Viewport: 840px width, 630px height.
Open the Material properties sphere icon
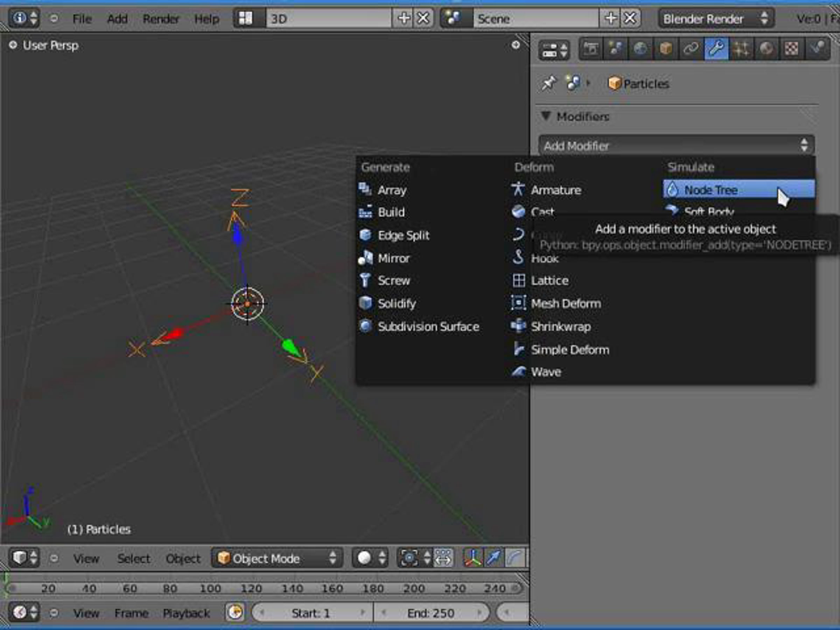coord(766,49)
